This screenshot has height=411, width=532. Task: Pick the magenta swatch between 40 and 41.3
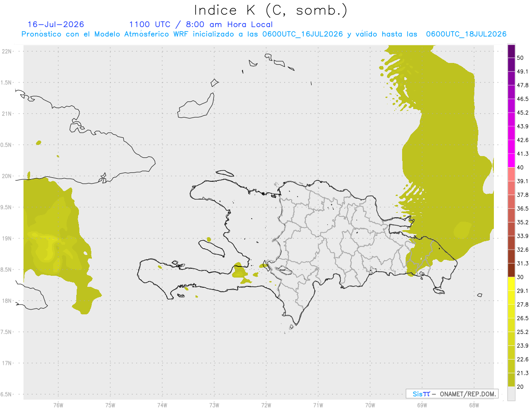[x=511, y=160]
